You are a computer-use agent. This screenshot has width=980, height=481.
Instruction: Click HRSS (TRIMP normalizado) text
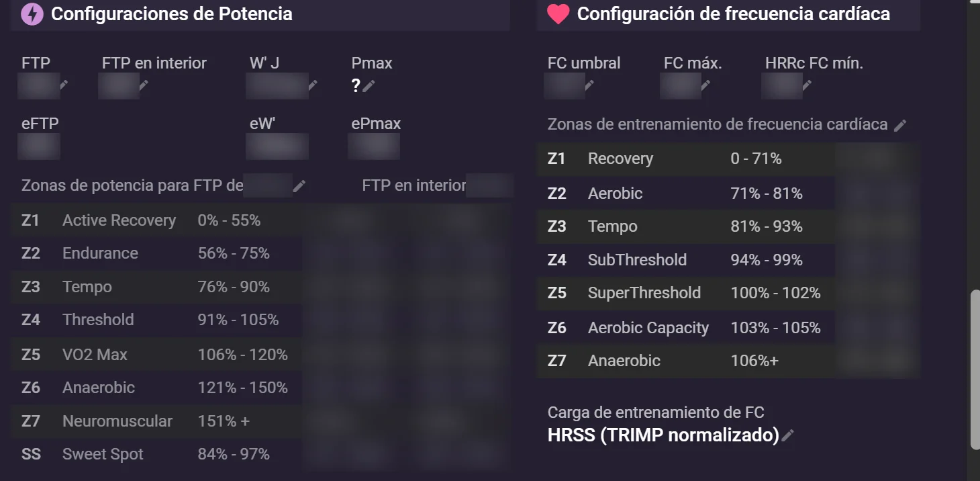663,435
